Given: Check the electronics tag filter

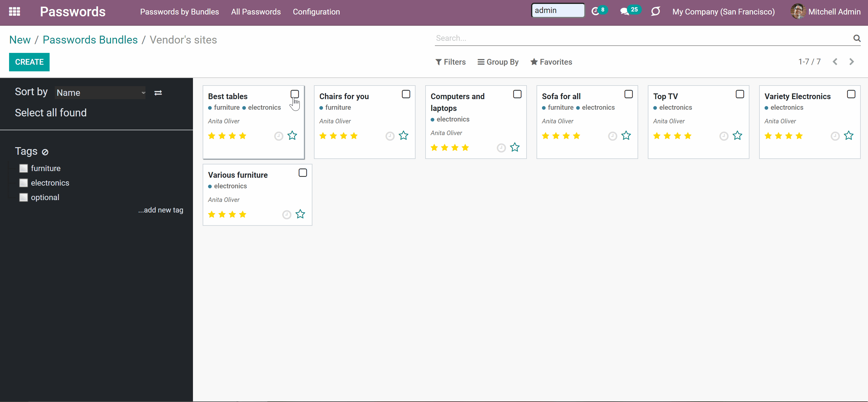Looking at the screenshot, I should [23, 183].
